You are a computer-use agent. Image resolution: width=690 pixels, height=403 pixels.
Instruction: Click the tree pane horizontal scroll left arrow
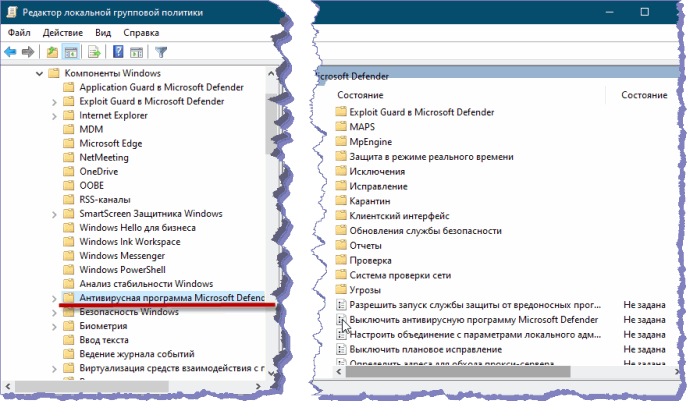[x=7, y=387]
